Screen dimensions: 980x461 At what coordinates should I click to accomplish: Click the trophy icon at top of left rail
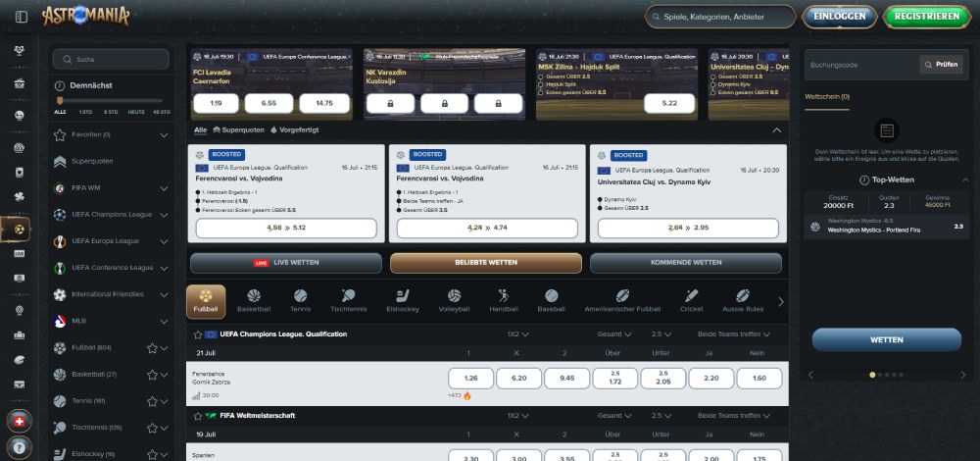coord(19,51)
